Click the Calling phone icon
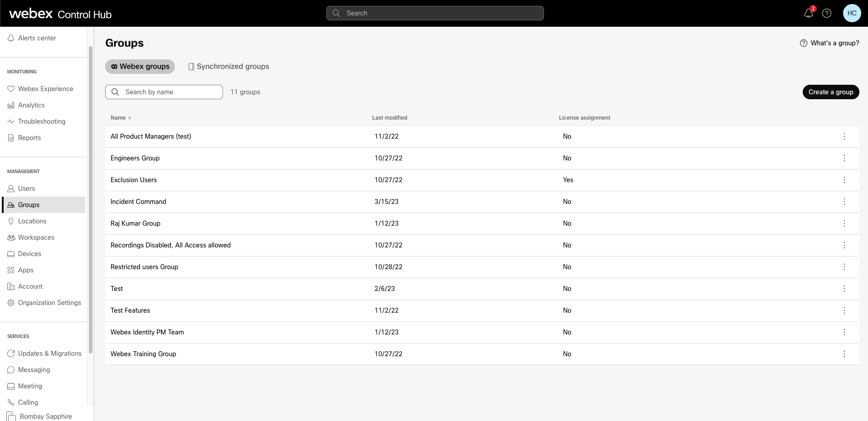 pyautogui.click(x=11, y=402)
